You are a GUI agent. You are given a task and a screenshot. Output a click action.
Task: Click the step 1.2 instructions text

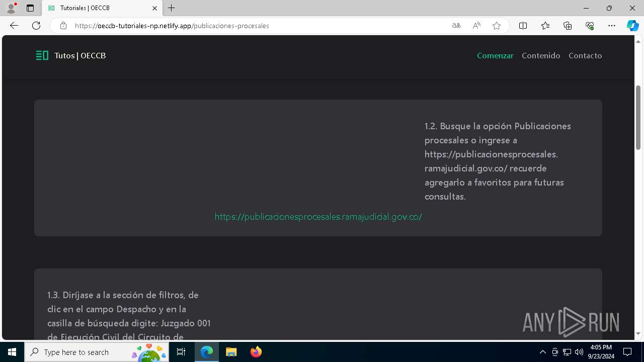pyautogui.click(x=498, y=161)
